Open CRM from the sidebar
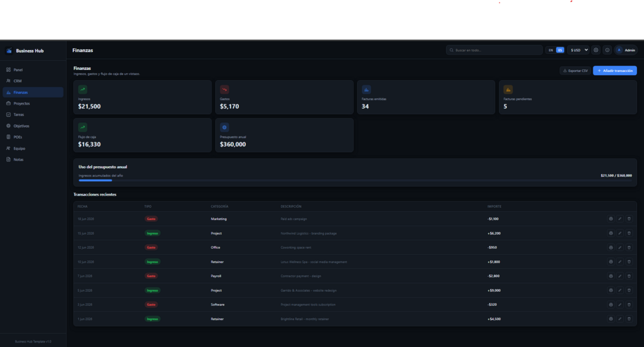Screen dimensions: 644x347 pos(33,81)
